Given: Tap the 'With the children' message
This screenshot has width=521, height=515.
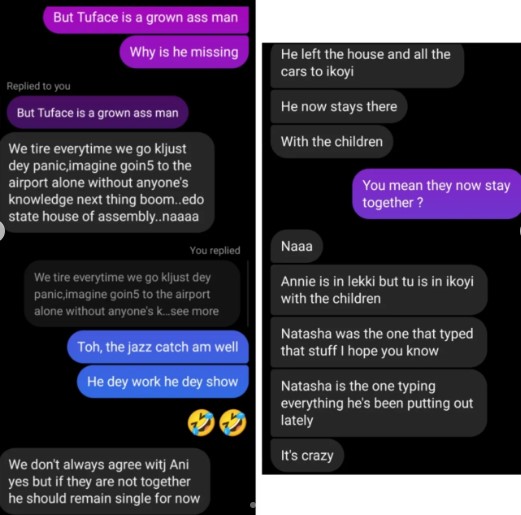Looking at the screenshot, I should [332, 142].
